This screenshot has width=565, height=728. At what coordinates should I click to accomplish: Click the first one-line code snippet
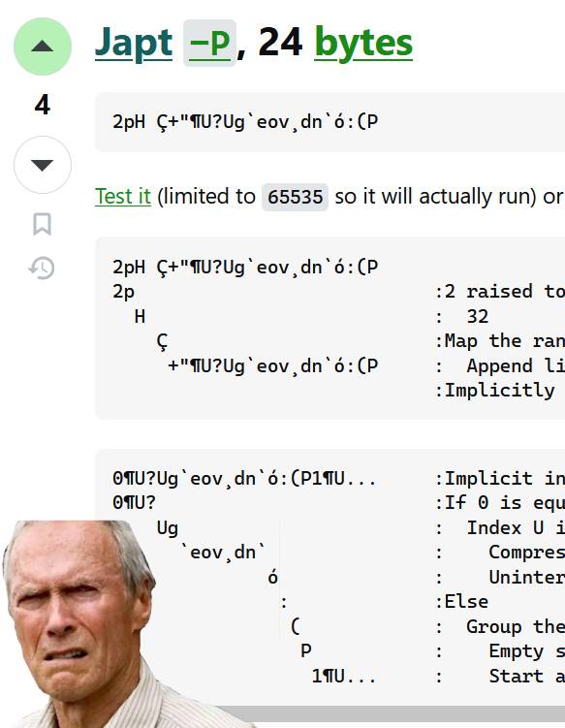pyautogui.click(x=330, y=121)
